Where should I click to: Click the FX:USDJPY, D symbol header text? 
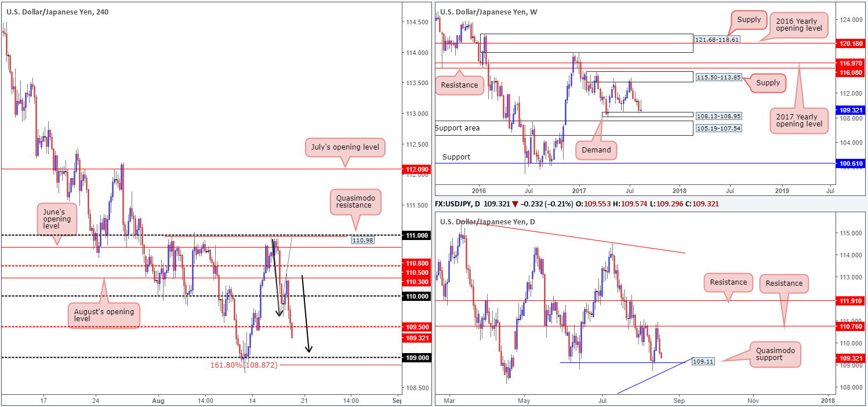point(464,204)
